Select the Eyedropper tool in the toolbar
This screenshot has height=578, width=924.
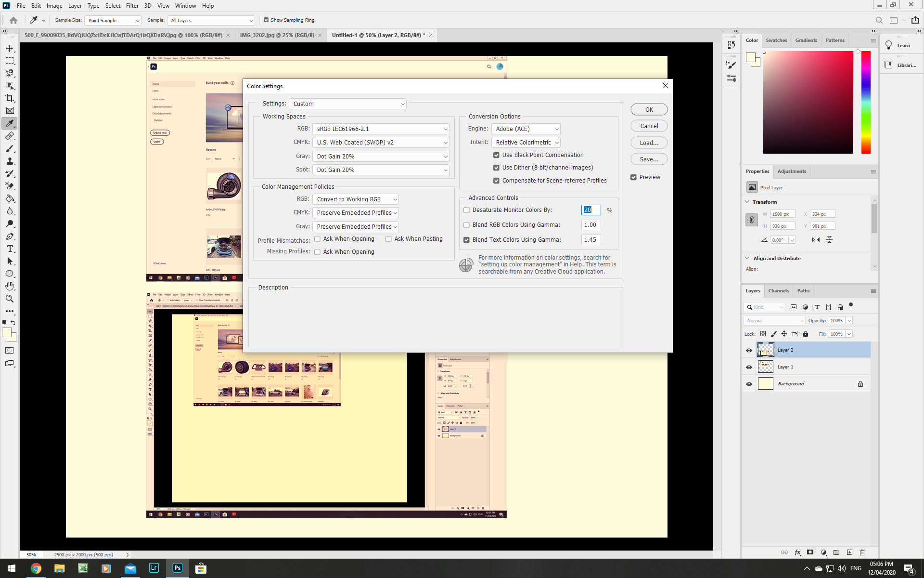click(10, 123)
